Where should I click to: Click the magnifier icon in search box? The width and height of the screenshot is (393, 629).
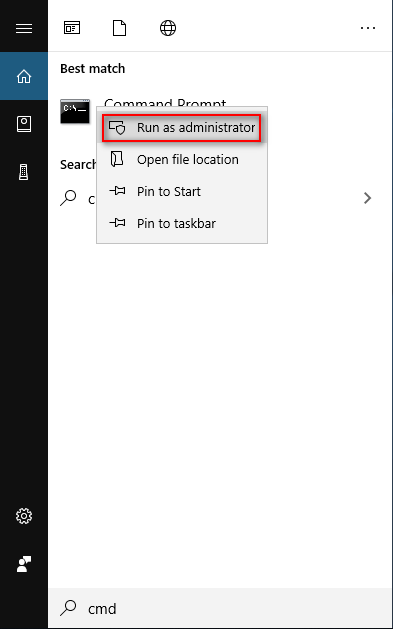(x=68, y=608)
